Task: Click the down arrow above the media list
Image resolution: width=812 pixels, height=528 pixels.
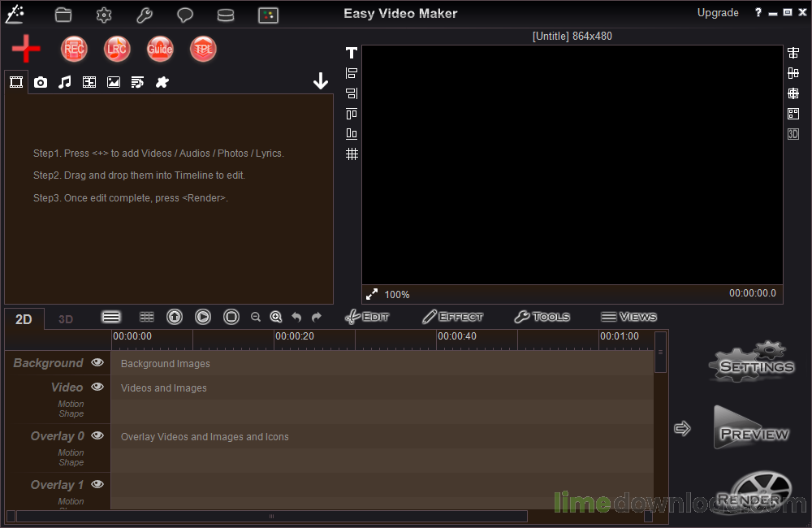Action: [x=321, y=80]
